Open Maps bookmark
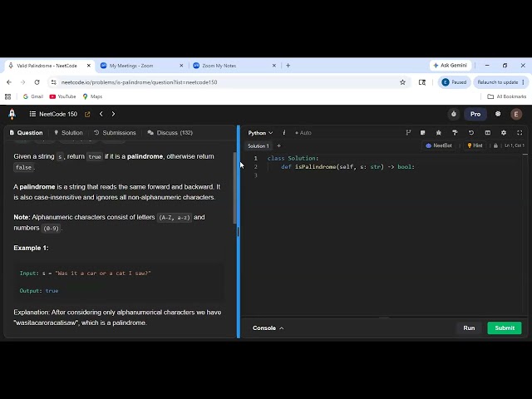This screenshot has width=532, height=399. 92,96
